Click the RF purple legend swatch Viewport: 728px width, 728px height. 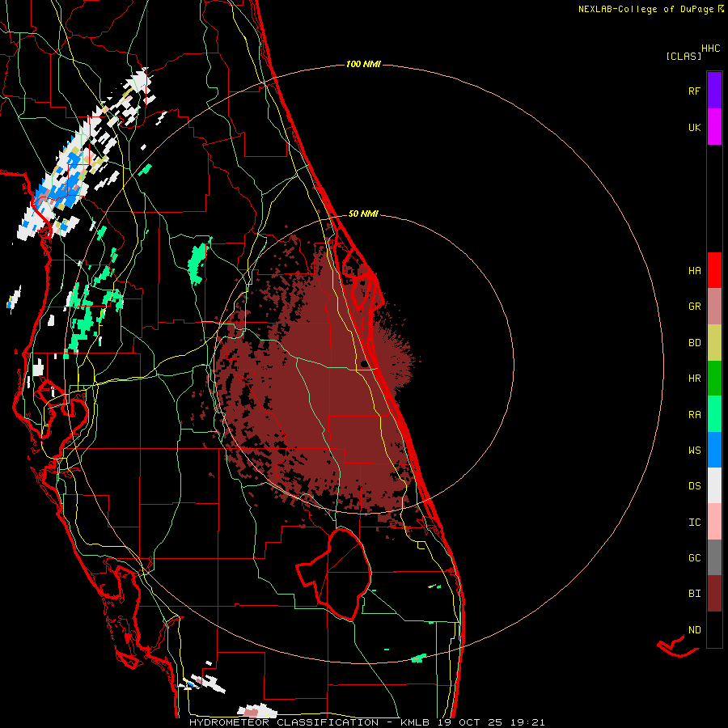[714, 91]
